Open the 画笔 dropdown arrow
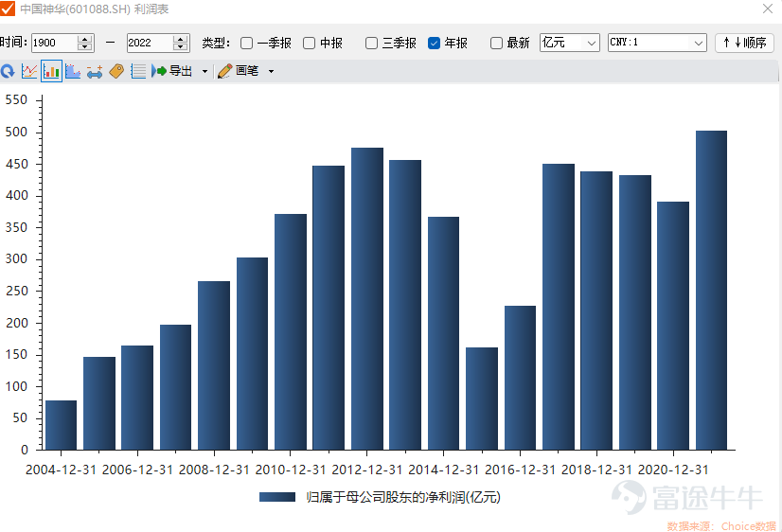 [x=271, y=72]
